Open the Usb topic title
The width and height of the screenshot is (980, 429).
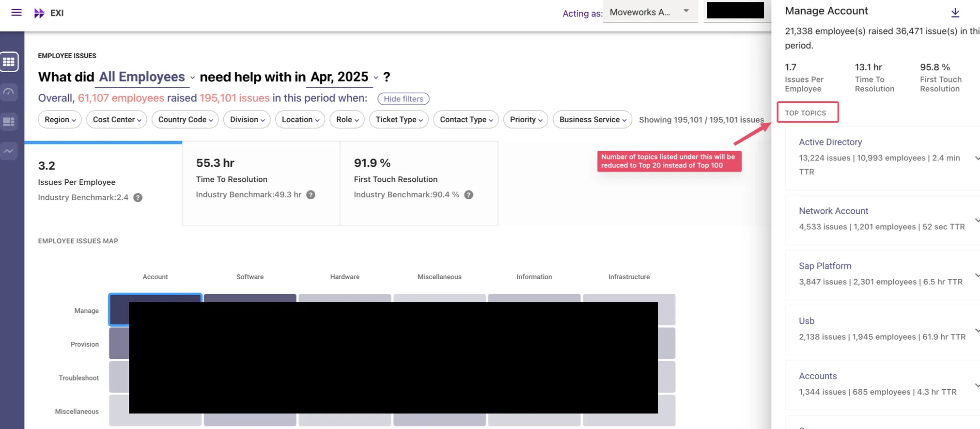(x=807, y=321)
